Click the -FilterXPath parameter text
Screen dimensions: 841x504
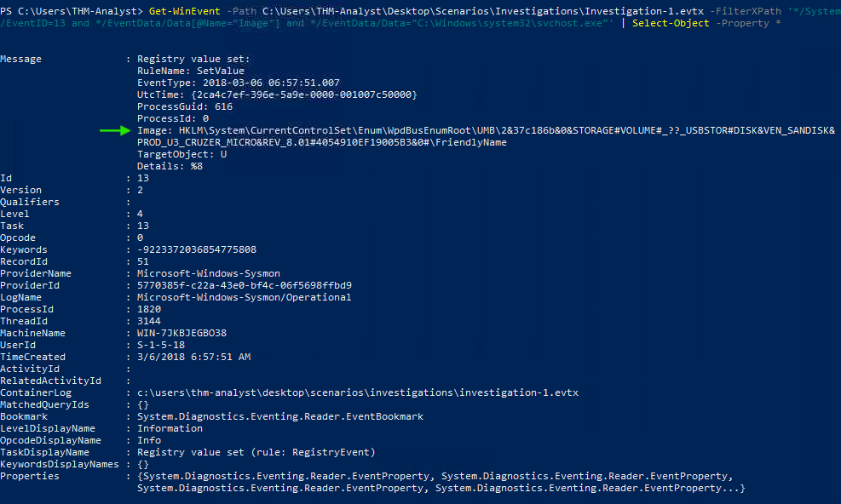coord(746,11)
